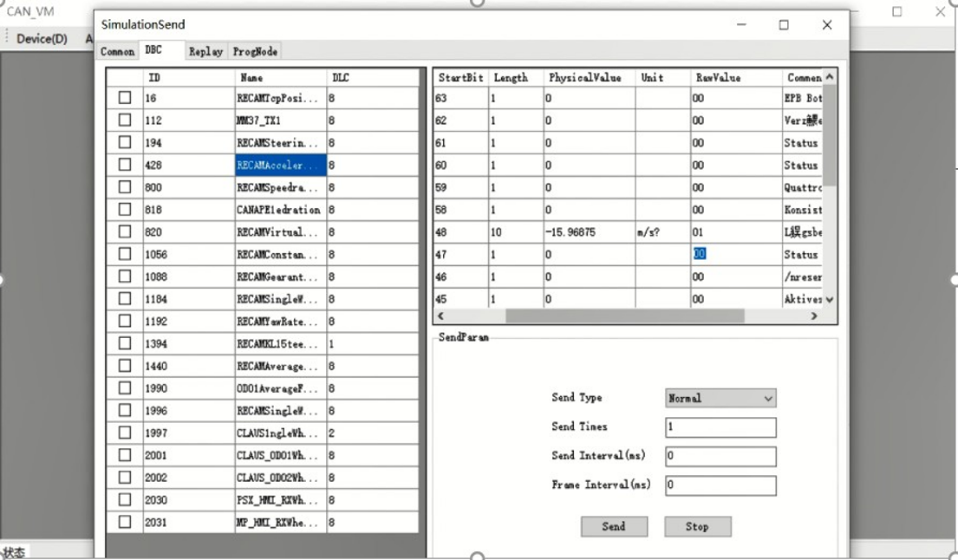
Task: Maximize the SimulationSend window
Action: (x=784, y=25)
